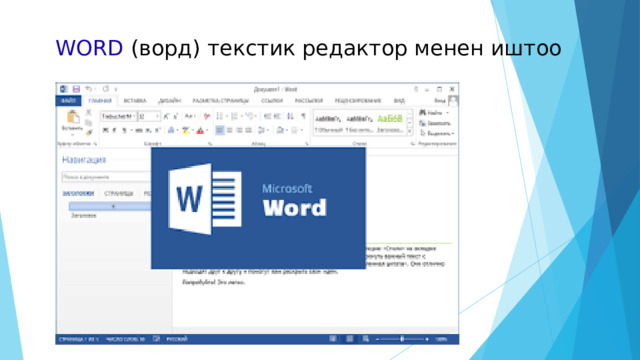The width and height of the screenshot is (640, 360).
Task: Click the red font color button
Action: coord(200,130)
